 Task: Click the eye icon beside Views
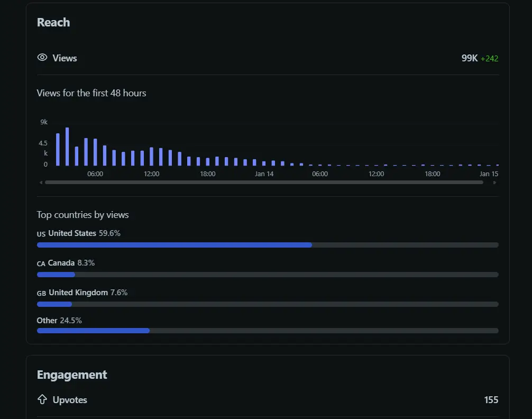(x=42, y=58)
